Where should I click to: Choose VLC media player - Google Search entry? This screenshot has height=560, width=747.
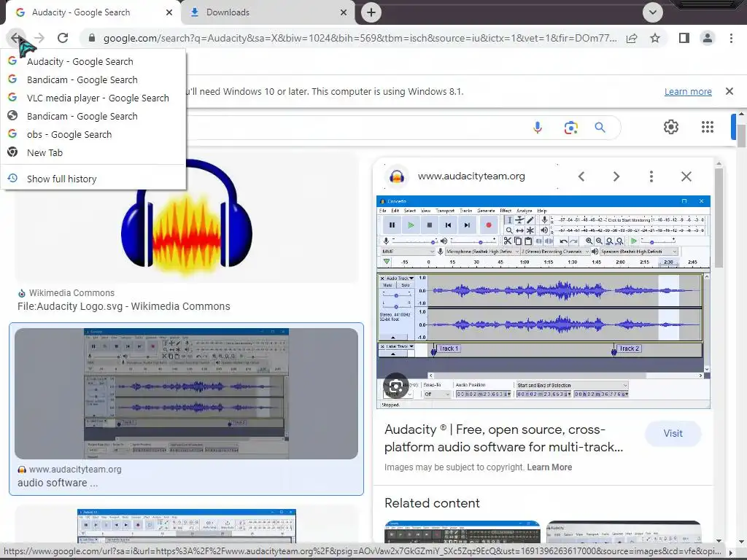(93, 98)
